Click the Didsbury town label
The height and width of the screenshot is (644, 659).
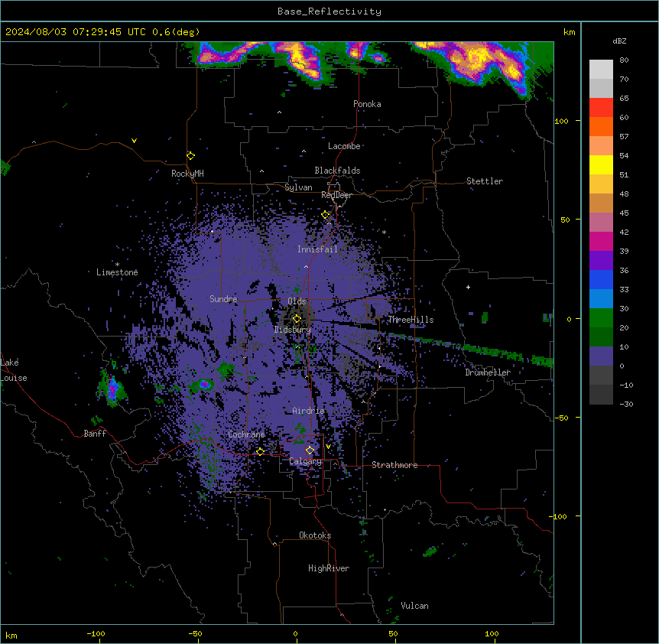(x=293, y=330)
